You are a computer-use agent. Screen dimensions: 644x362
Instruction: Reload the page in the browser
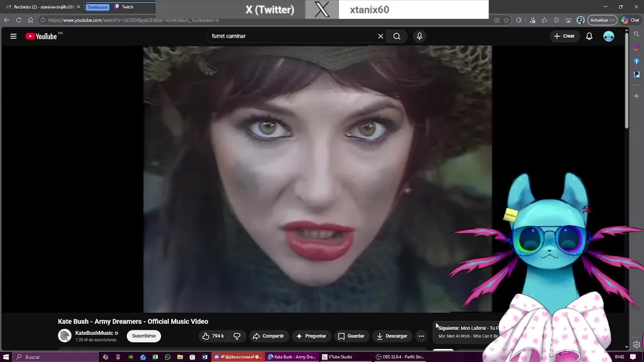click(19, 20)
